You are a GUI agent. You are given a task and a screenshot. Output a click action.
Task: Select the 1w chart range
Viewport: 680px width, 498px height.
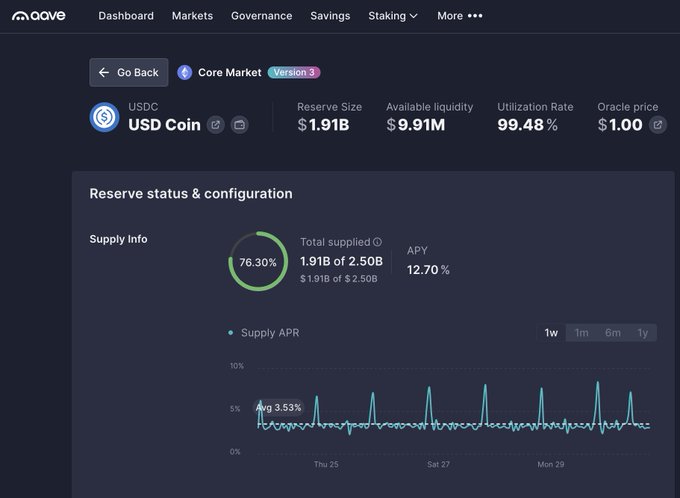551,333
